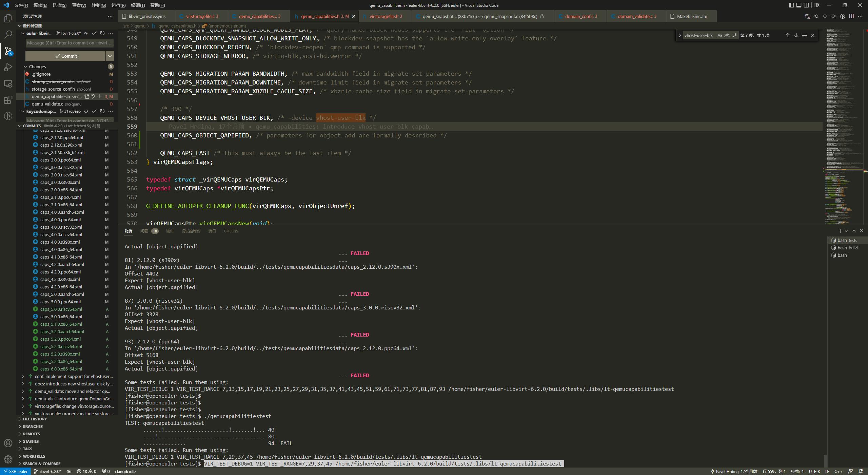The image size is (868, 475).
Task: Discard changes for qemu_capabilities.h
Action: [93, 96]
